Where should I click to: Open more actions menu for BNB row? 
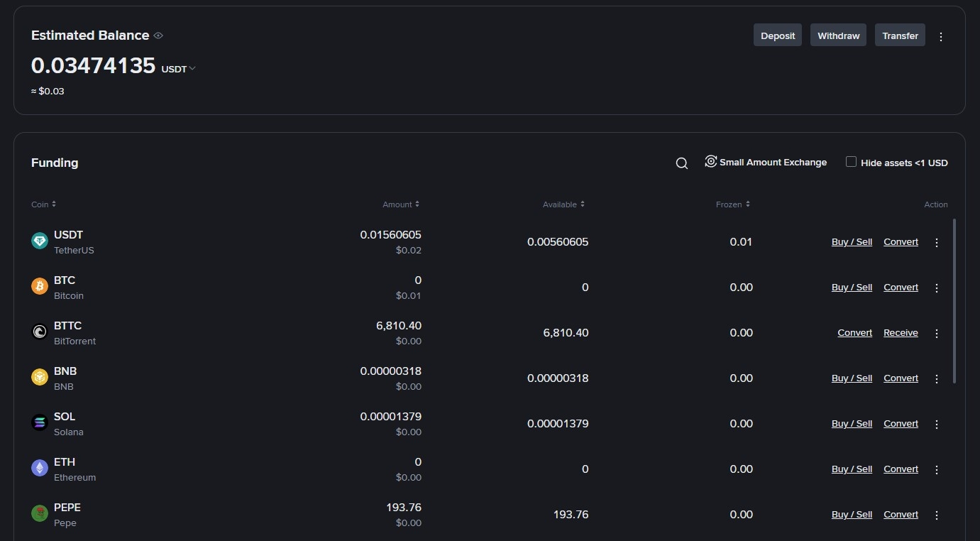coord(937,379)
